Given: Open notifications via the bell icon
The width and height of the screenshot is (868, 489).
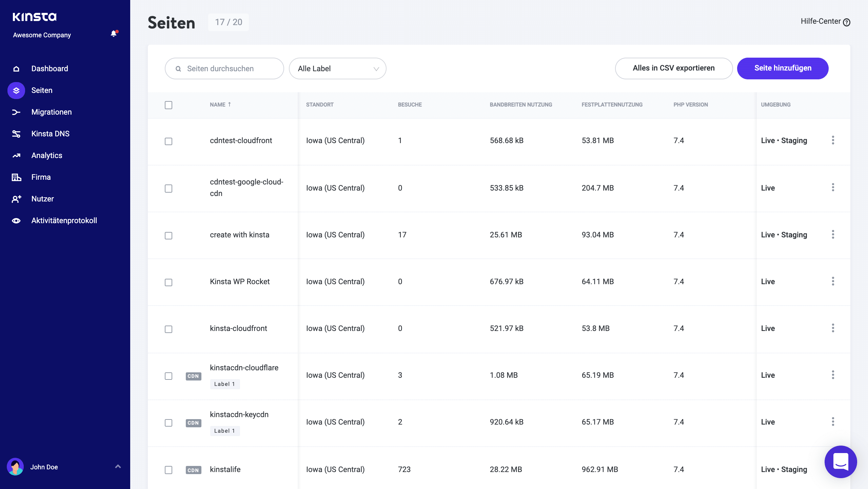Looking at the screenshot, I should [114, 34].
